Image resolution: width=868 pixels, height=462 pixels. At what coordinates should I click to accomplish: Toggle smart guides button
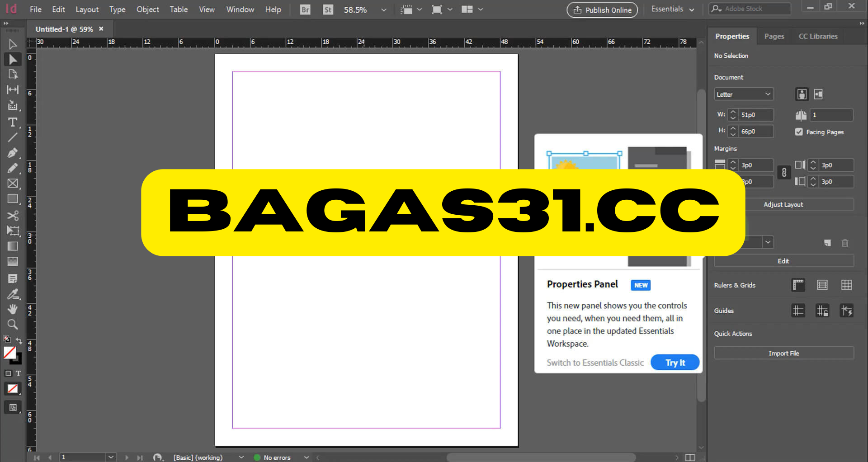point(846,311)
